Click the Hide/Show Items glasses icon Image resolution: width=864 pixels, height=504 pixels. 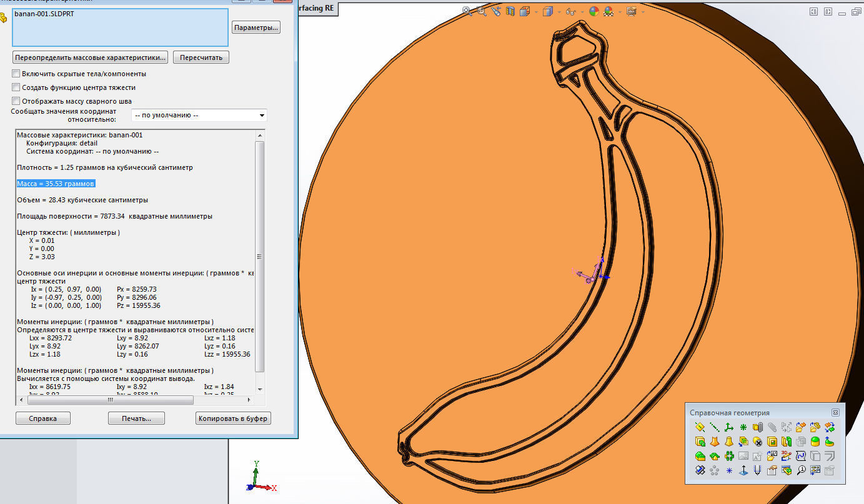tap(571, 11)
